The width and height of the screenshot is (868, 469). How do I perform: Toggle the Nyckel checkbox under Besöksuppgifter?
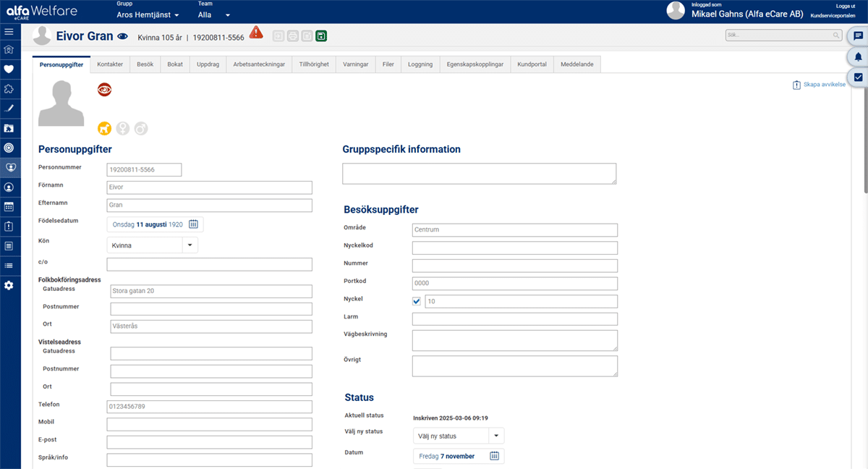[416, 300]
